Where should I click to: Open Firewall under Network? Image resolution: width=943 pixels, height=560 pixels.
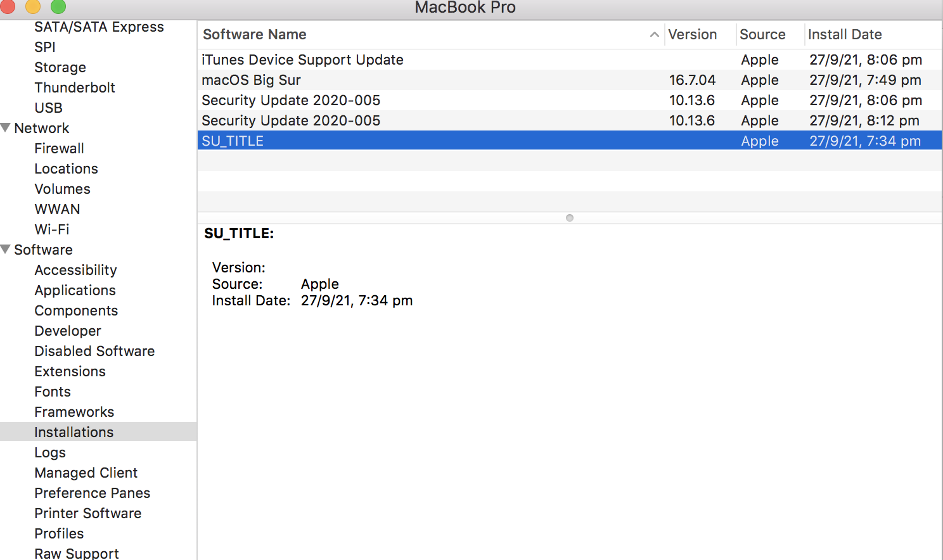click(x=59, y=148)
